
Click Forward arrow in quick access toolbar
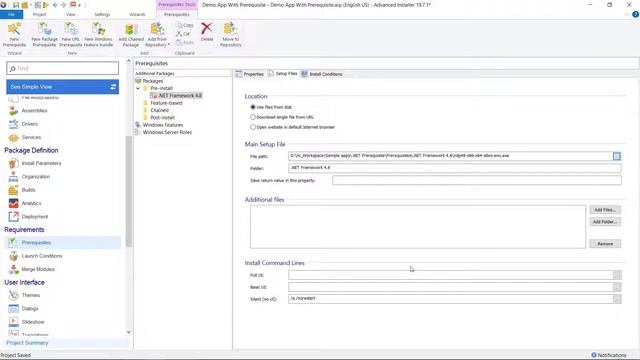click(x=63, y=5)
